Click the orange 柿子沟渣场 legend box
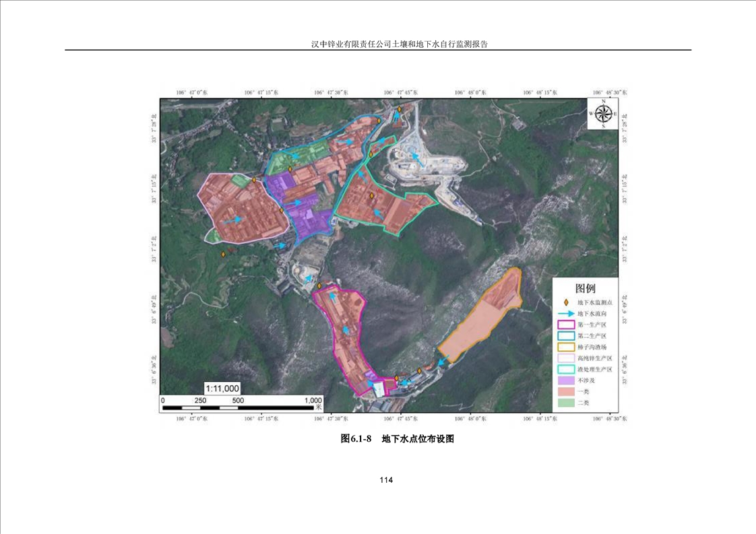 [x=566, y=347]
